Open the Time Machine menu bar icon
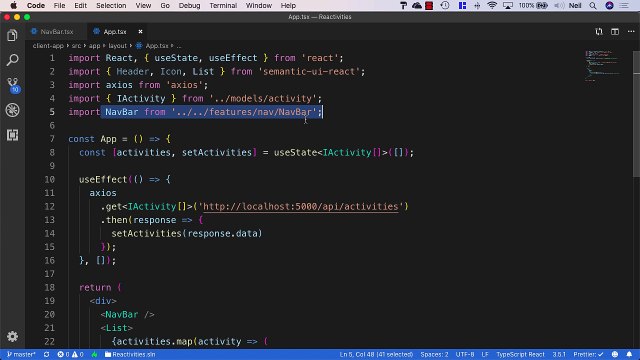 point(445,5)
